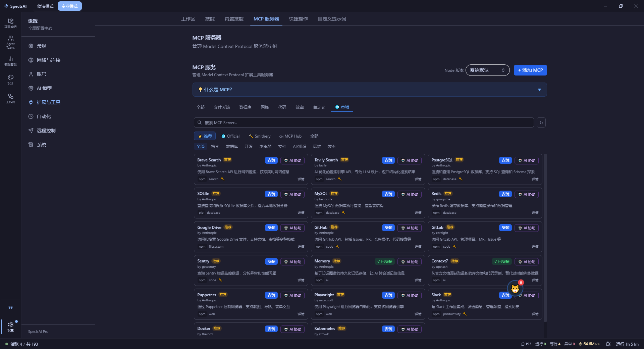Select the 搜索 category filter
644x349 pixels.
point(215,146)
